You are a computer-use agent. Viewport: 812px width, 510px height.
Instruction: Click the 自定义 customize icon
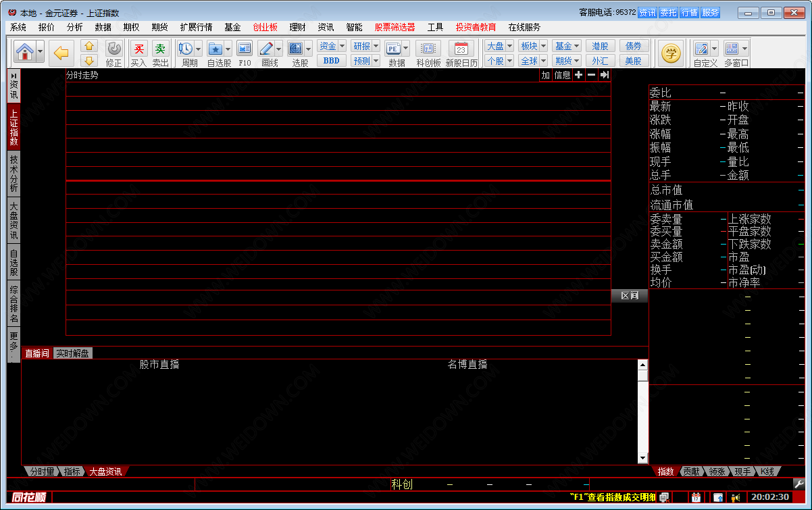[x=701, y=49]
